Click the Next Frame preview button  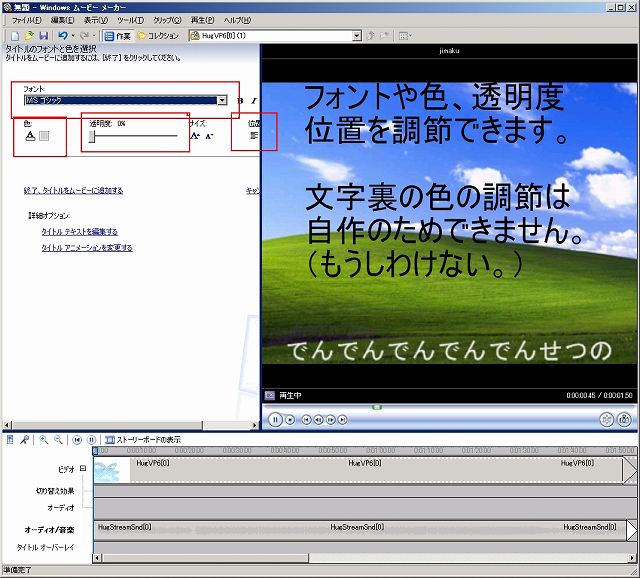(330, 420)
